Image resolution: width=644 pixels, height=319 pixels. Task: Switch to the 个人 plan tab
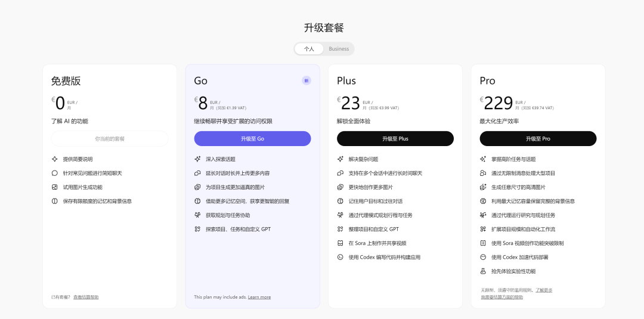pyautogui.click(x=309, y=49)
